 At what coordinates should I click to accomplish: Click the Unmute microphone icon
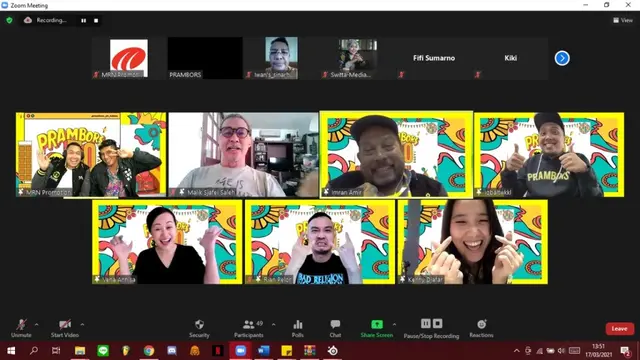21,324
